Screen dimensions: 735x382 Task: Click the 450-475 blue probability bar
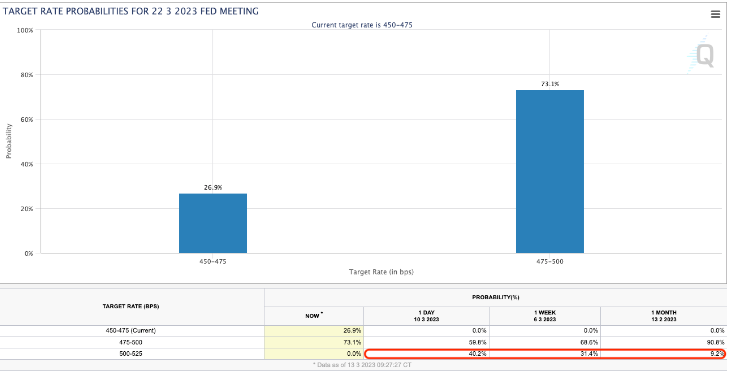click(x=213, y=224)
